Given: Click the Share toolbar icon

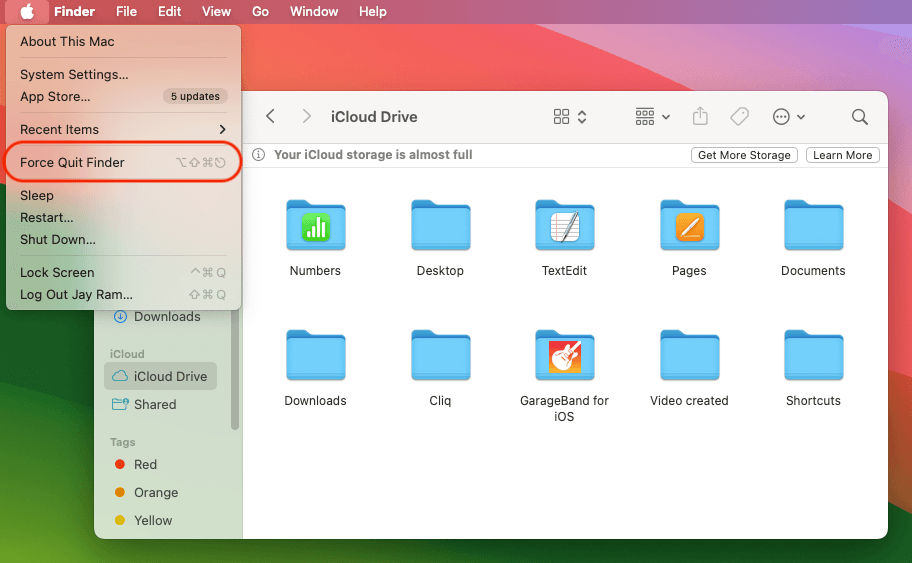Looking at the screenshot, I should click(x=700, y=116).
